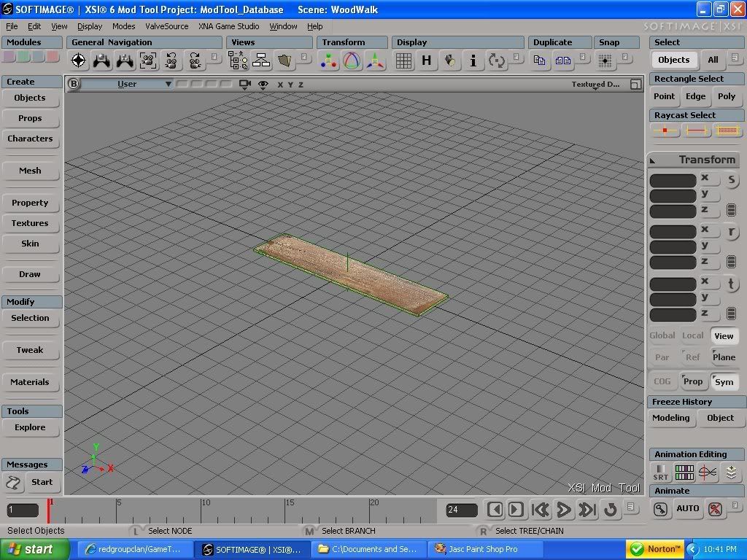747x560 pixels.
Task: Select raycast polygon selection icon
Action: (727, 130)
